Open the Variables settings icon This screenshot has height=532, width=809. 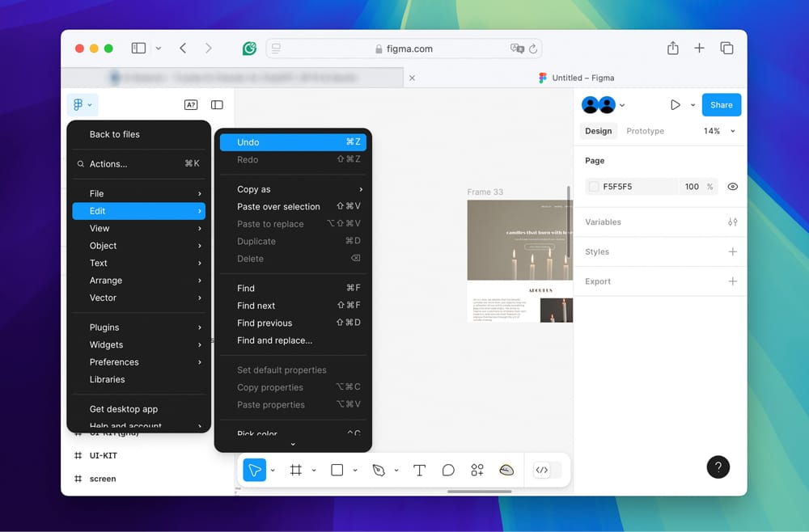click(x=732, y=222)
